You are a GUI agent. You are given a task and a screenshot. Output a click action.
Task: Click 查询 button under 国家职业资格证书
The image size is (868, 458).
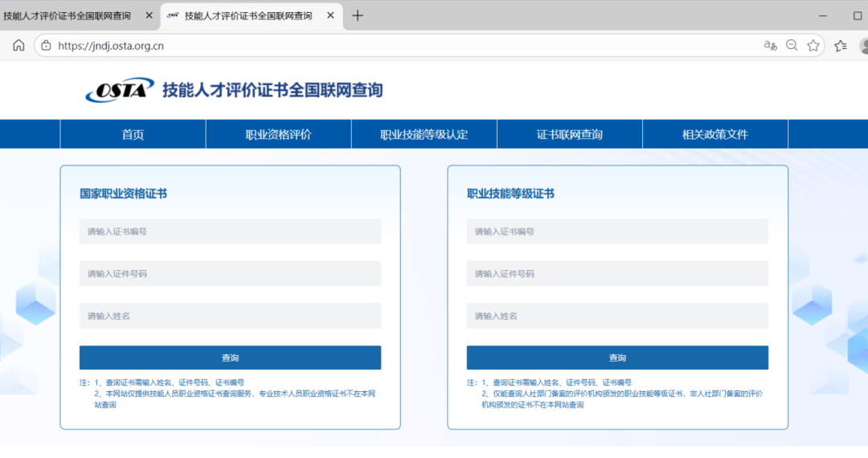(x=230, y=358)
